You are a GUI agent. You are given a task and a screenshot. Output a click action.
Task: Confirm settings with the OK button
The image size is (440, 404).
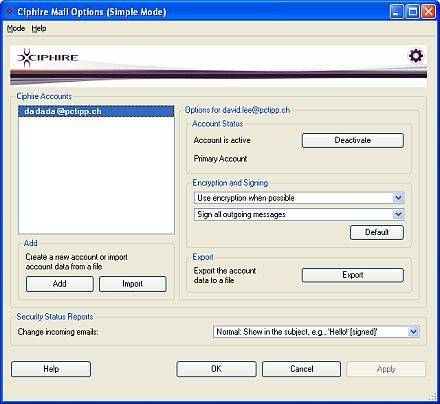216,369
